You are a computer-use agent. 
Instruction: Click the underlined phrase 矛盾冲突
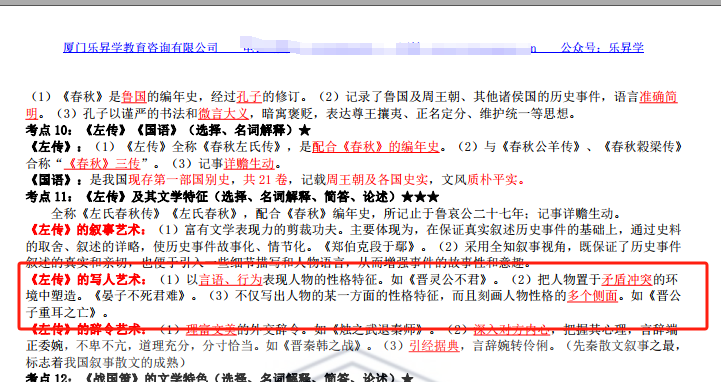(627, 279)
